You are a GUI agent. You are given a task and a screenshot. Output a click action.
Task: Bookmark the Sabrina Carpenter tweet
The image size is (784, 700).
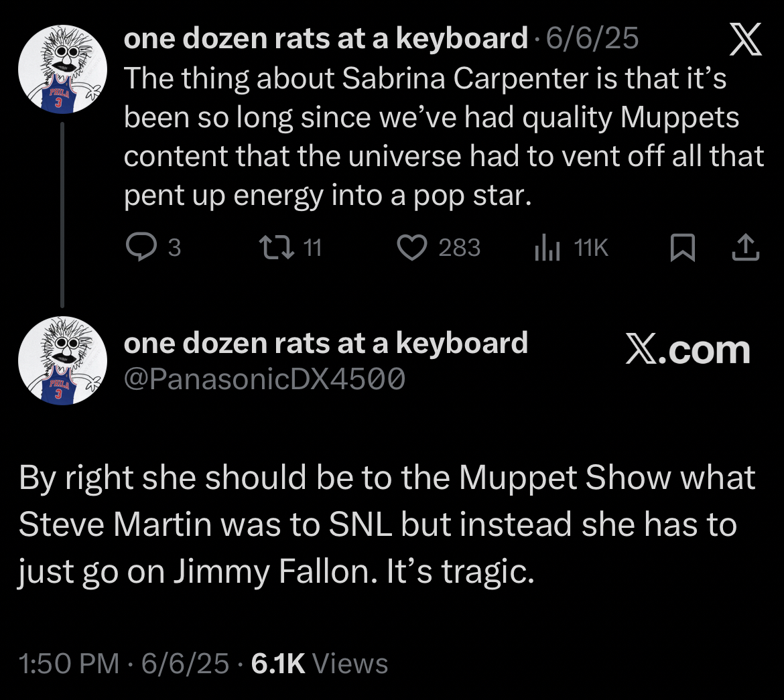click(x=680, y=249)
